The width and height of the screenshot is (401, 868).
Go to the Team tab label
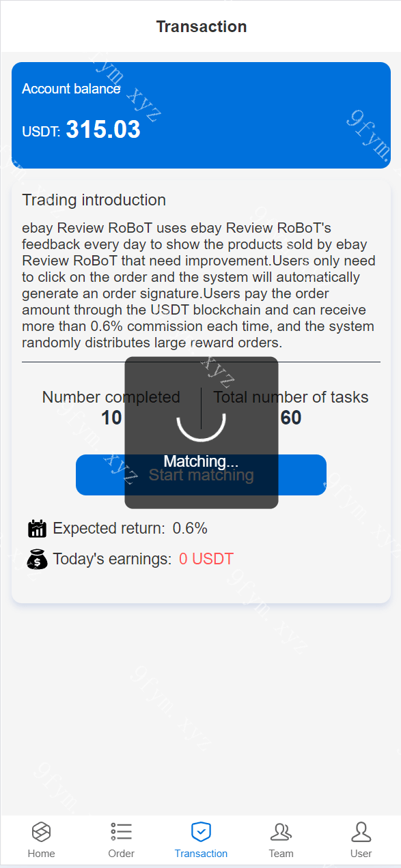pos(281,854)
